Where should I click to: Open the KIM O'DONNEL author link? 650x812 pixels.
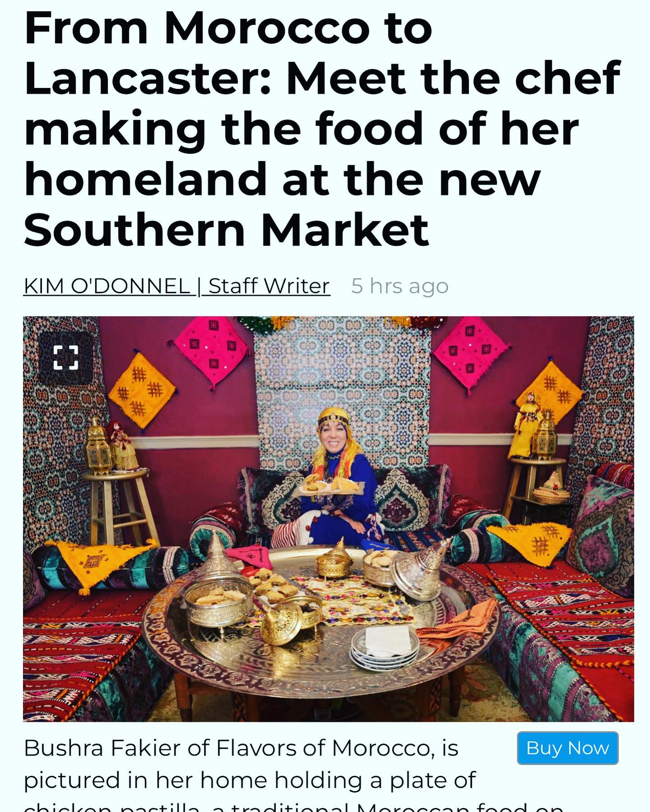[x=107, y=286]
